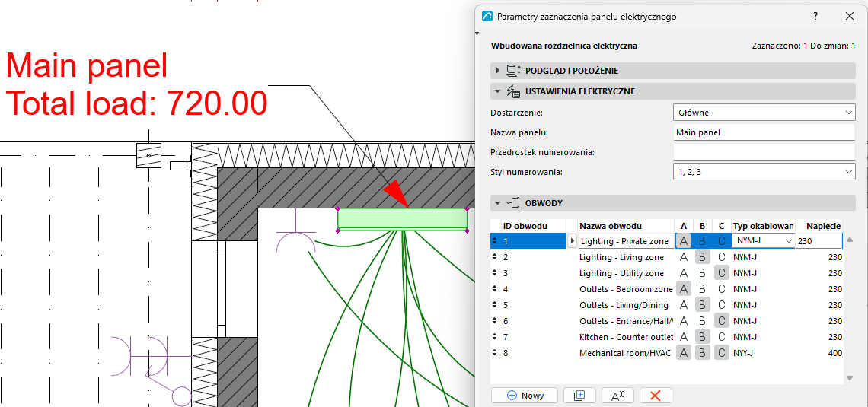Click the Lighting - Private zone name field
This screenshot has height=407, width=868.
tap(626, 241)
